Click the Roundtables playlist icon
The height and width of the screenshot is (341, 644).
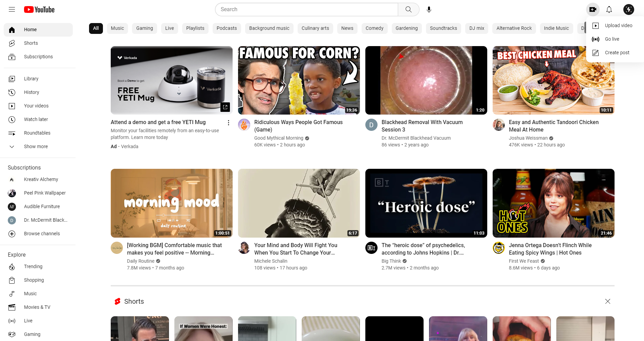point(12,133)
